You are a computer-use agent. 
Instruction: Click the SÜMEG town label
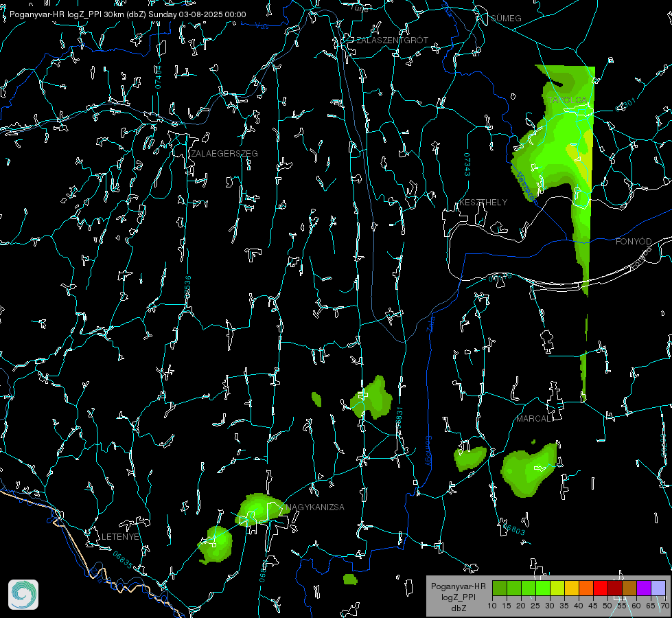506,18
